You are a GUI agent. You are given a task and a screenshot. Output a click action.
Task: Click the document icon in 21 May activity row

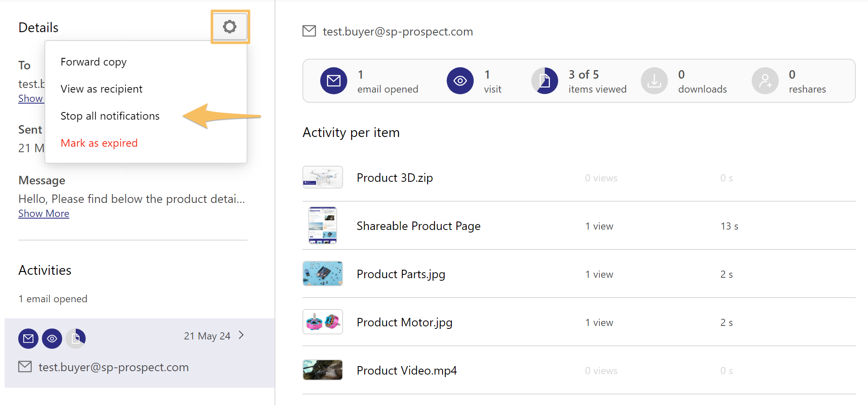(x=76, y=339)
